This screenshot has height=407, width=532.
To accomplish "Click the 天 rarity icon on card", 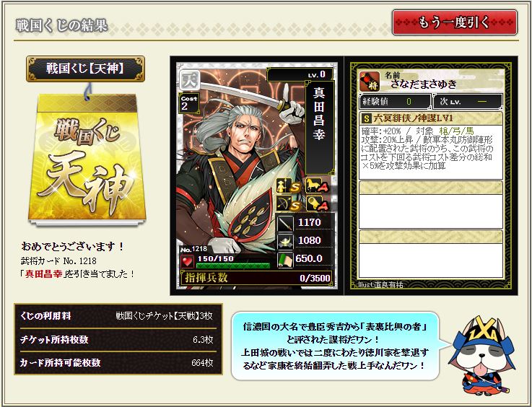I will 189,79.
